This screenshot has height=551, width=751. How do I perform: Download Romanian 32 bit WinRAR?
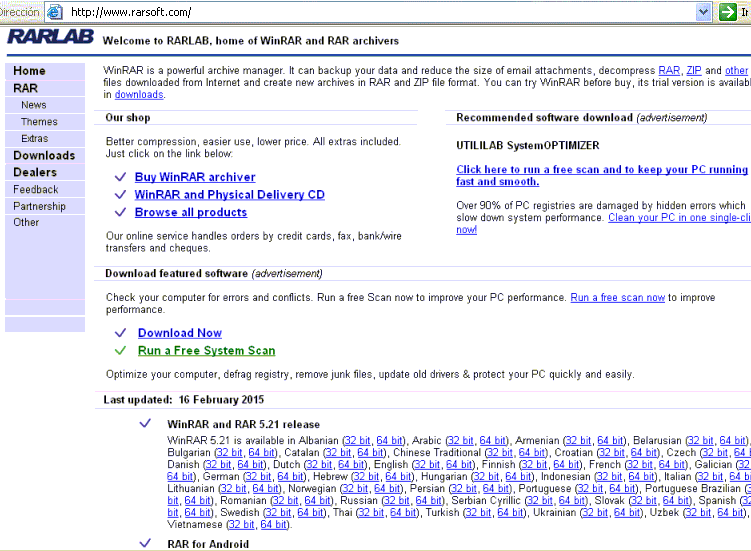tap(285, 500)
